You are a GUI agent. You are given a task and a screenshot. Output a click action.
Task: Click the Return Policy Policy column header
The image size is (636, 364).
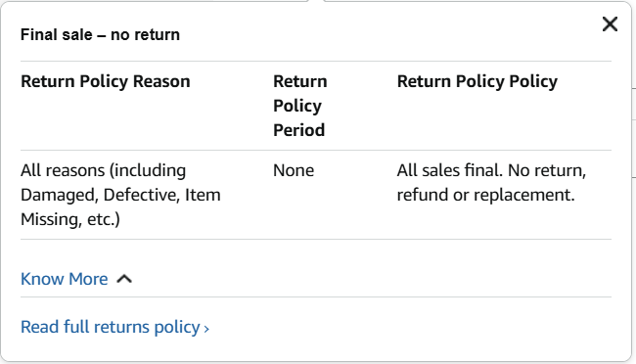(477, 81)
